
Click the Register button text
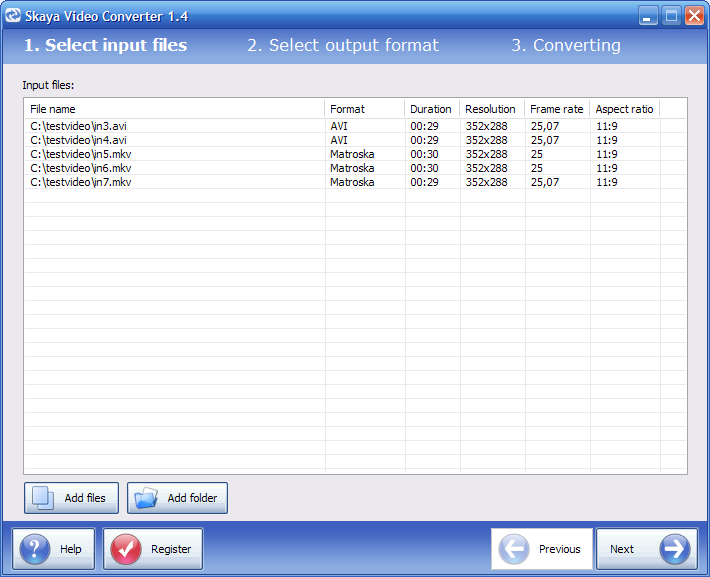(x=171, y=549)
